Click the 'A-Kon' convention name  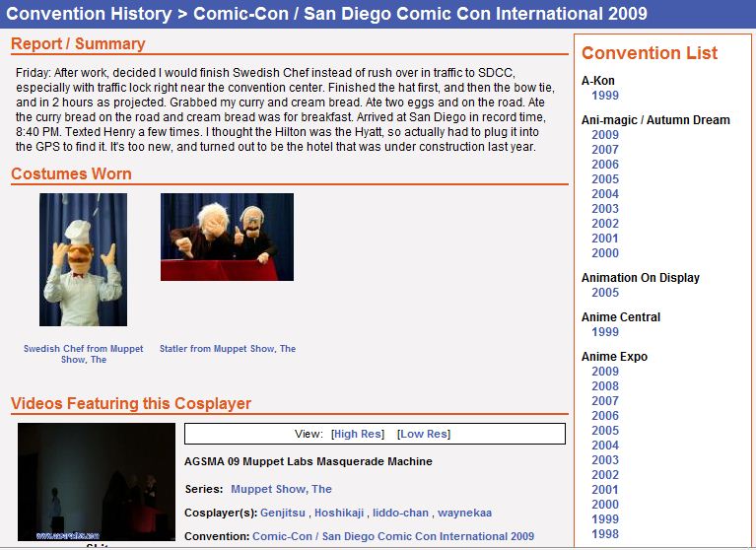tap(598, 81)
